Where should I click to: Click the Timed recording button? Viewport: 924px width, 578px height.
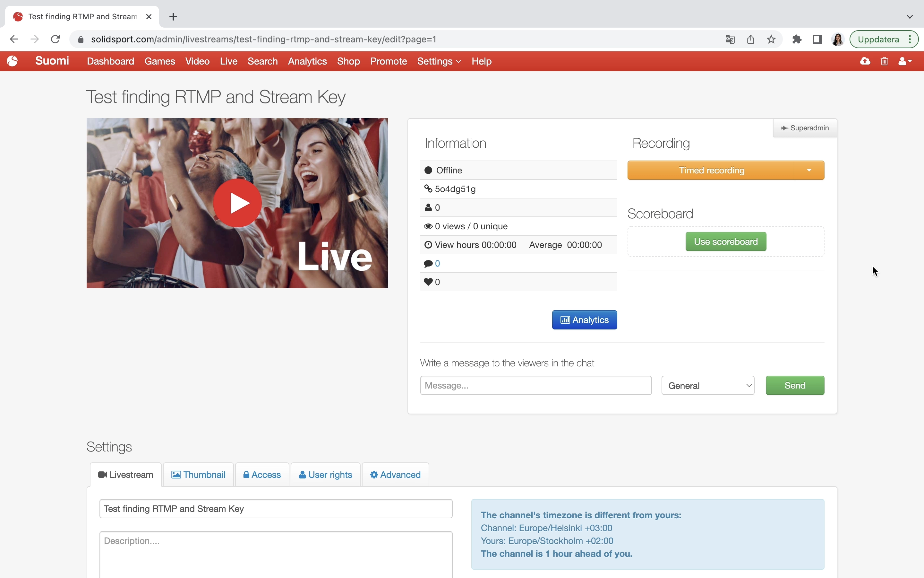click(711, 170)
